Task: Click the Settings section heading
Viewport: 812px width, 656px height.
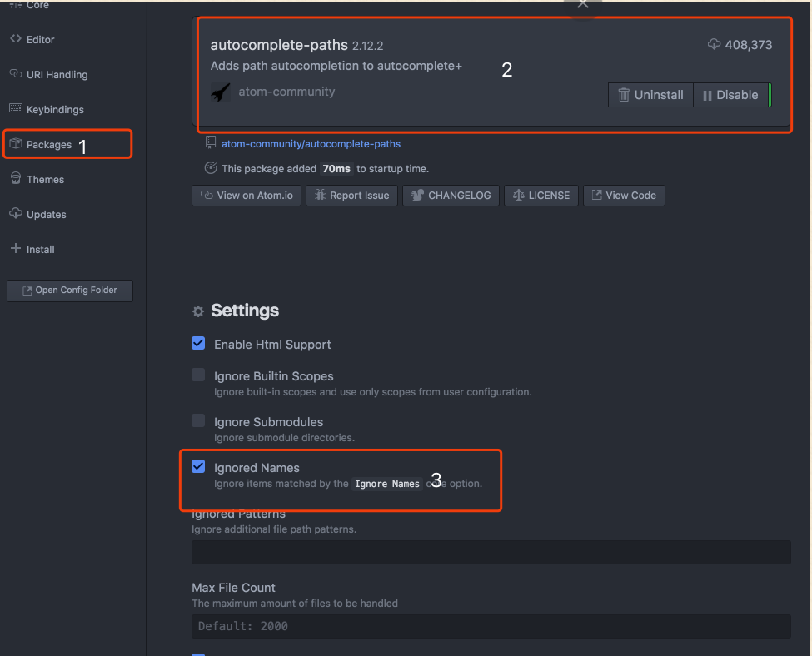Action: click(x=244, y=311)
